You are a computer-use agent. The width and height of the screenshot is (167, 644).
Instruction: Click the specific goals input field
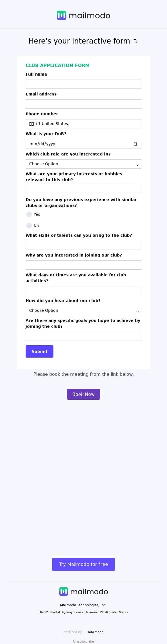pyautogui.click(x=83, y=336)
